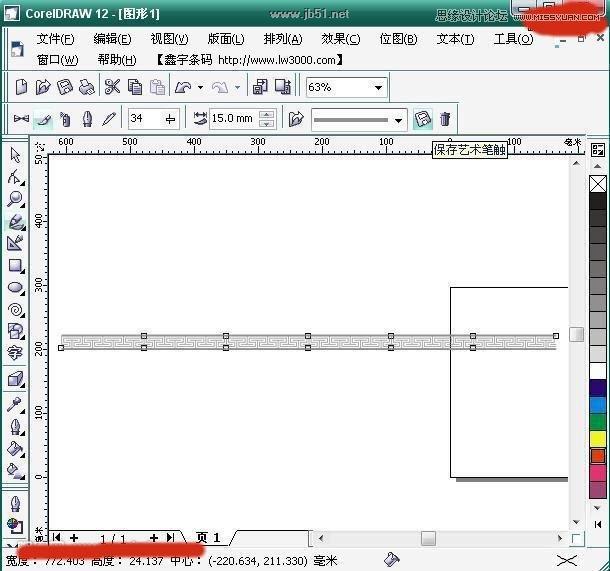The width and height of the screenshot is (610, 571).
Task: Click the Open file icon
Action: tap(43, 86)
